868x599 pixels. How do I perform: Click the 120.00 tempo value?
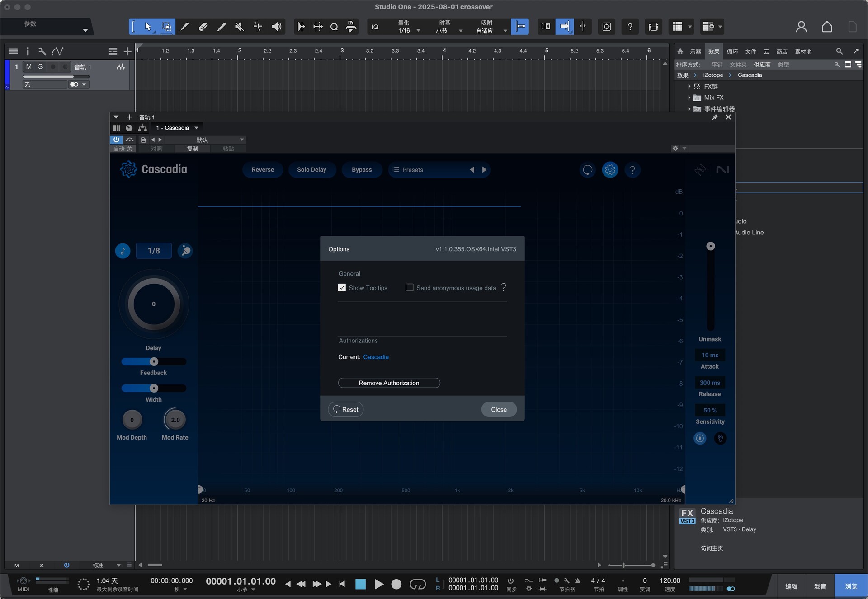pos(670,580)
